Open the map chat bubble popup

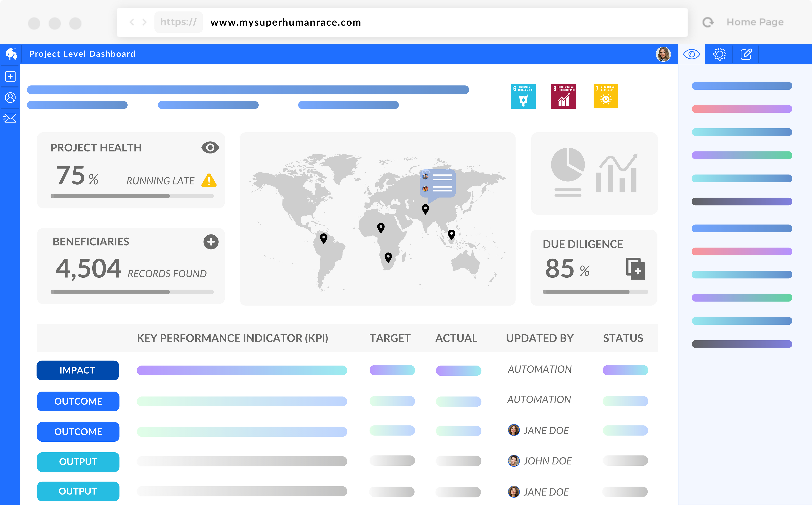(x=437, y=184)
